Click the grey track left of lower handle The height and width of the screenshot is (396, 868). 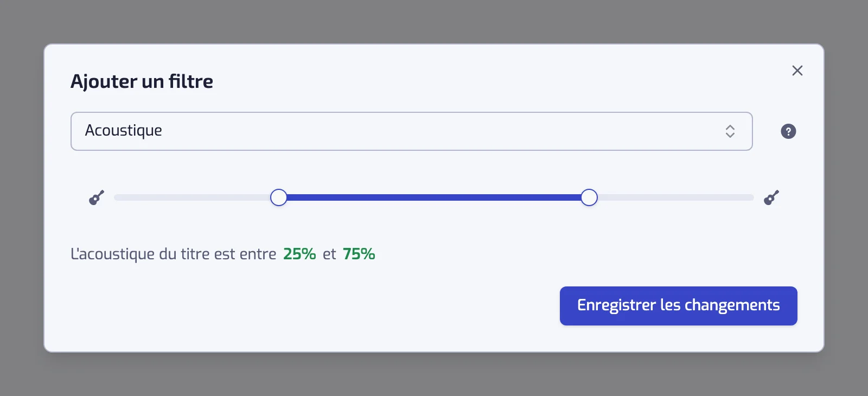click(x=192, y=197)
